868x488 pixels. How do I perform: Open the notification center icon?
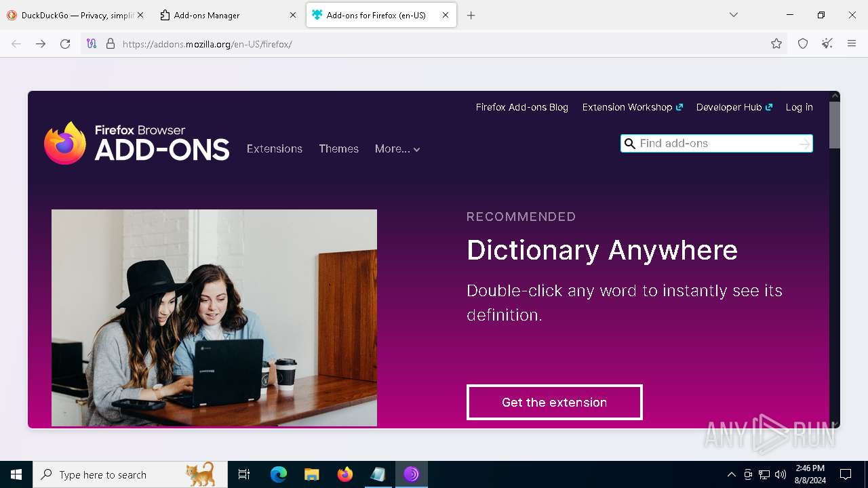[846, 474]
